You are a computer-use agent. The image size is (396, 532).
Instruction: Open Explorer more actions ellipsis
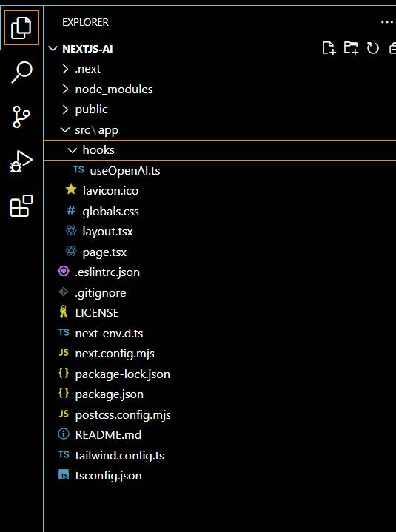click(387, 22)
